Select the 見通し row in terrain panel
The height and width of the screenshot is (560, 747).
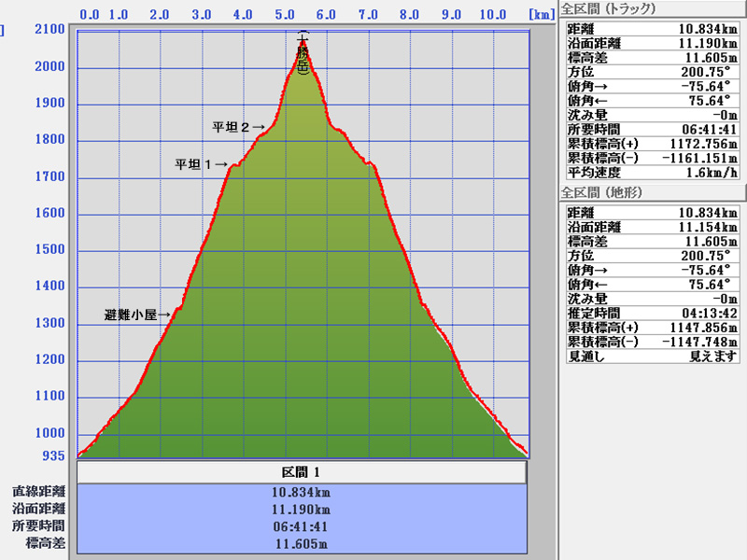652,356
